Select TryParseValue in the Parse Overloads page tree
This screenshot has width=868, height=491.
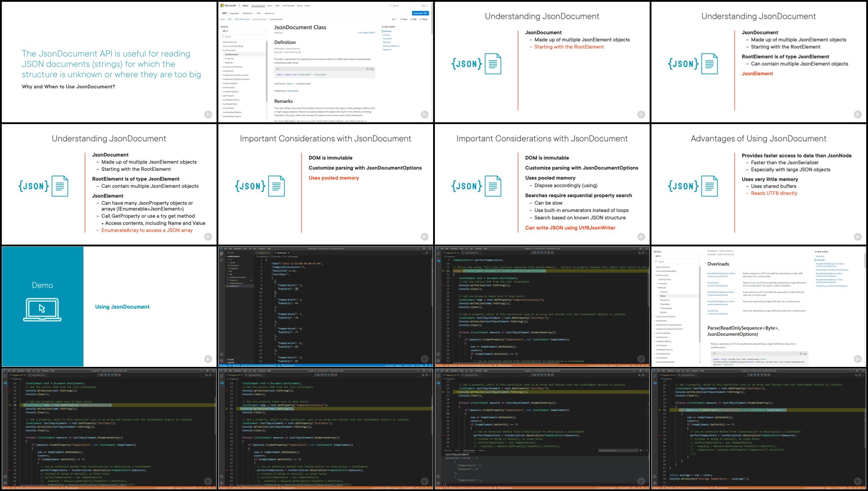click(x=666, y=308)
